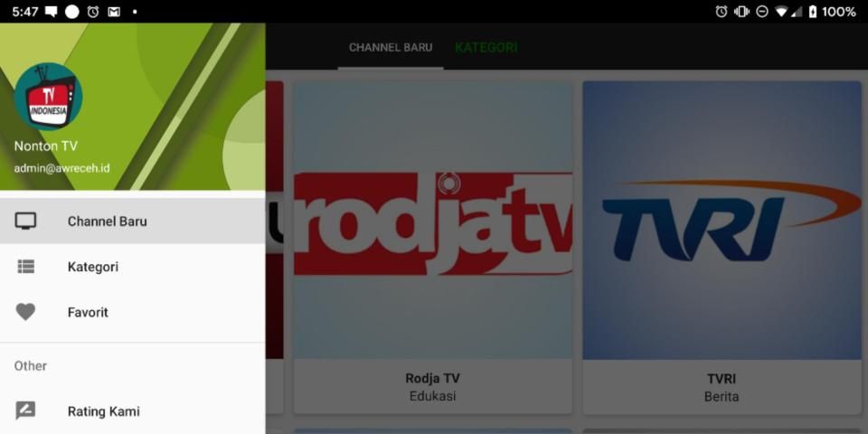868x434 pixels.
Task: Tap the admin@awreceh.id email text
Action: [61, 168]
